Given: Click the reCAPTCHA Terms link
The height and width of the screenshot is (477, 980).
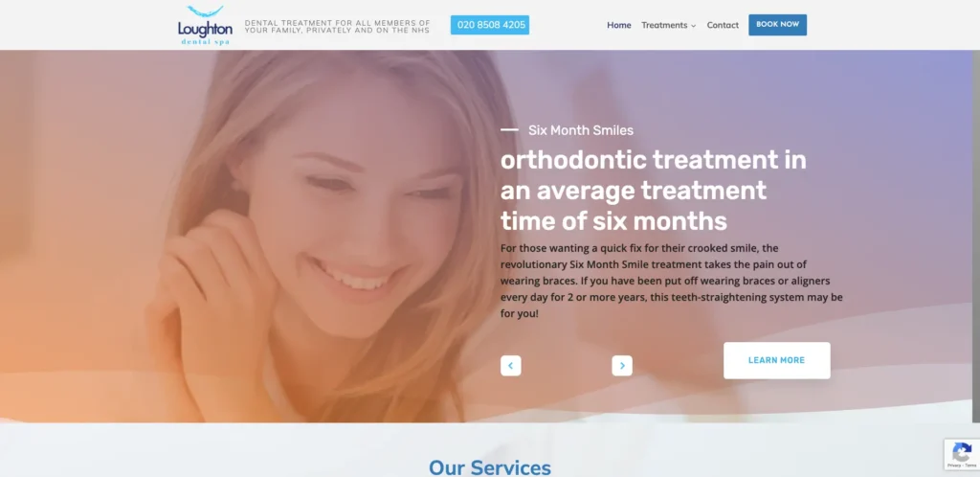Looking at the screenshot, I should (x=970, y=466).
